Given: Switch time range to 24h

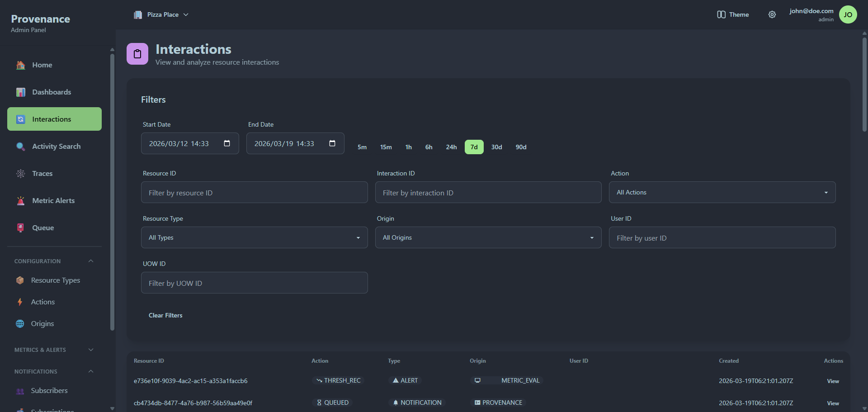Looking at the screenshot, I should coord(451,147).
